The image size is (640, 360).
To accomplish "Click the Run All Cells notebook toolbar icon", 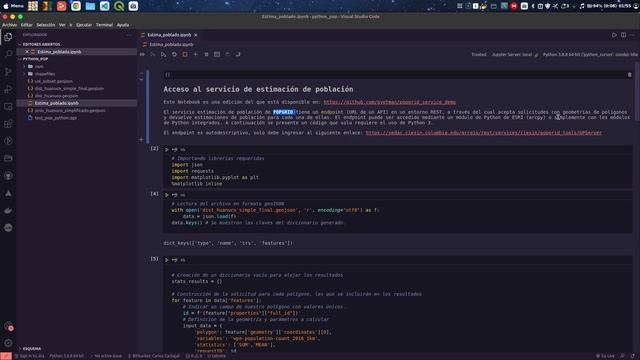I will point(142,54).
